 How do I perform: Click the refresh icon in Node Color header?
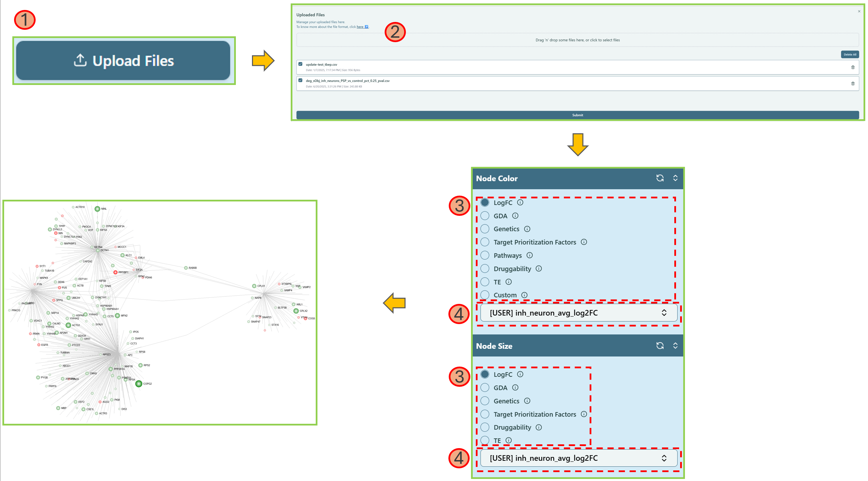pos(660,178)
